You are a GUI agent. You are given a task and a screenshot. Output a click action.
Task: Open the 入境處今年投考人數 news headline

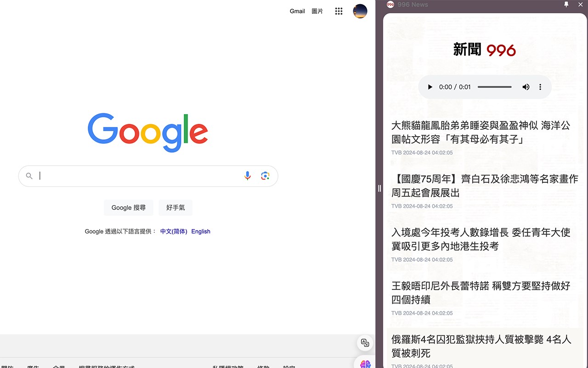click(481, 239)
